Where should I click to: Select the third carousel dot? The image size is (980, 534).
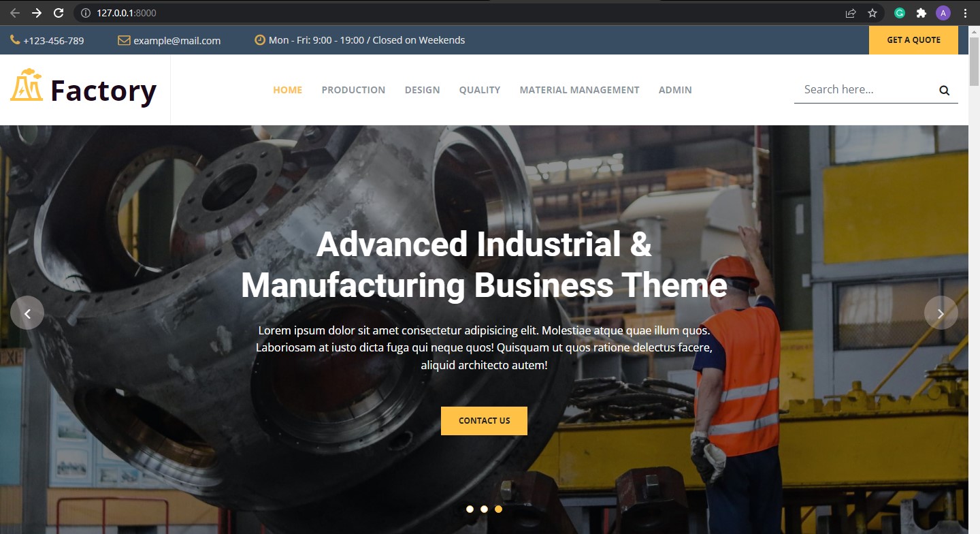pyautogui.click(x=498, y=509)
